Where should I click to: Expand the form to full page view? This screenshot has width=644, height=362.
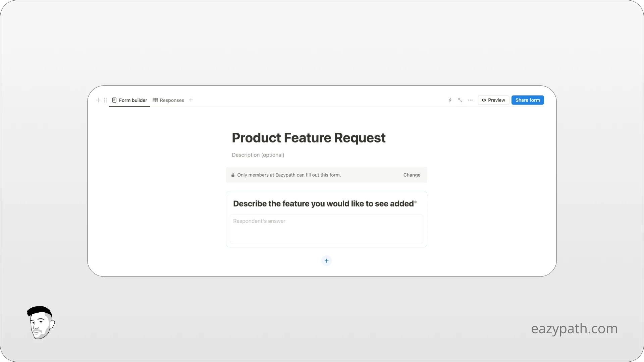460,100
